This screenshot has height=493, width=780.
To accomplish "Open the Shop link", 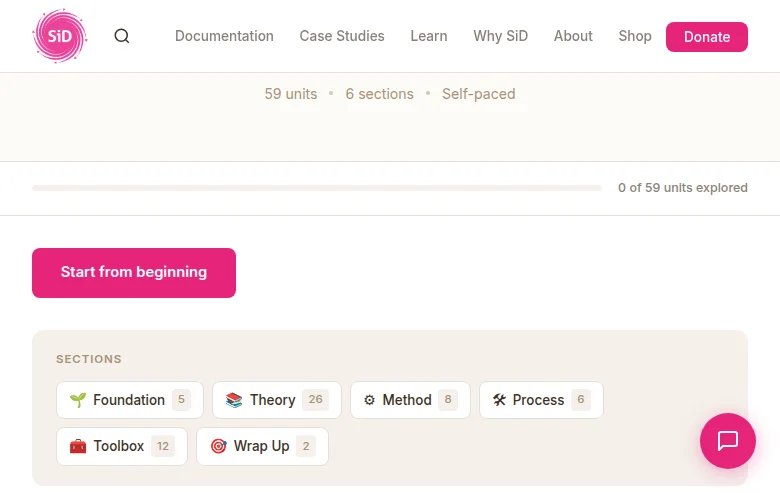I will pos(635,36).
